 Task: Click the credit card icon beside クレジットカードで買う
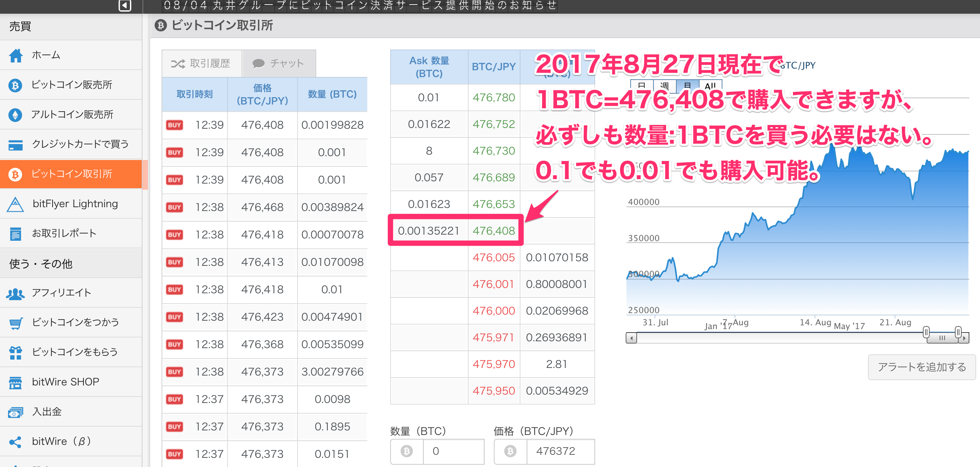15,144
